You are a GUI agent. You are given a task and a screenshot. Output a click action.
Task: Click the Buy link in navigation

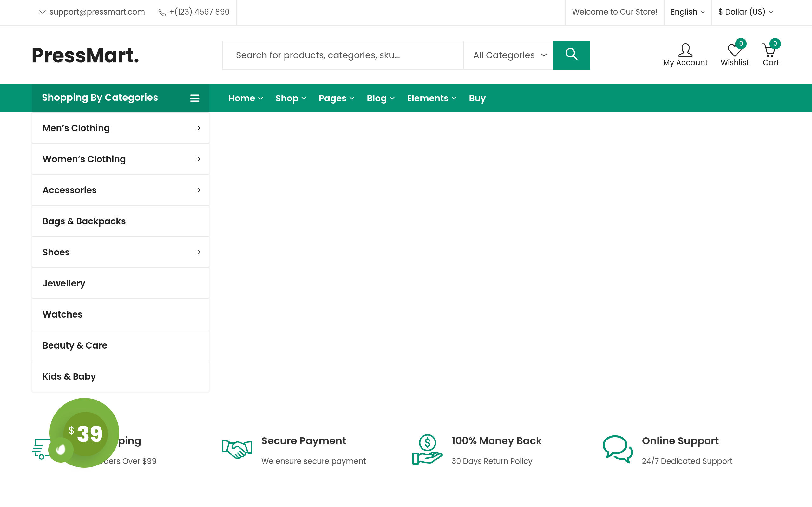pyautogui.click(x=477, y=98)
